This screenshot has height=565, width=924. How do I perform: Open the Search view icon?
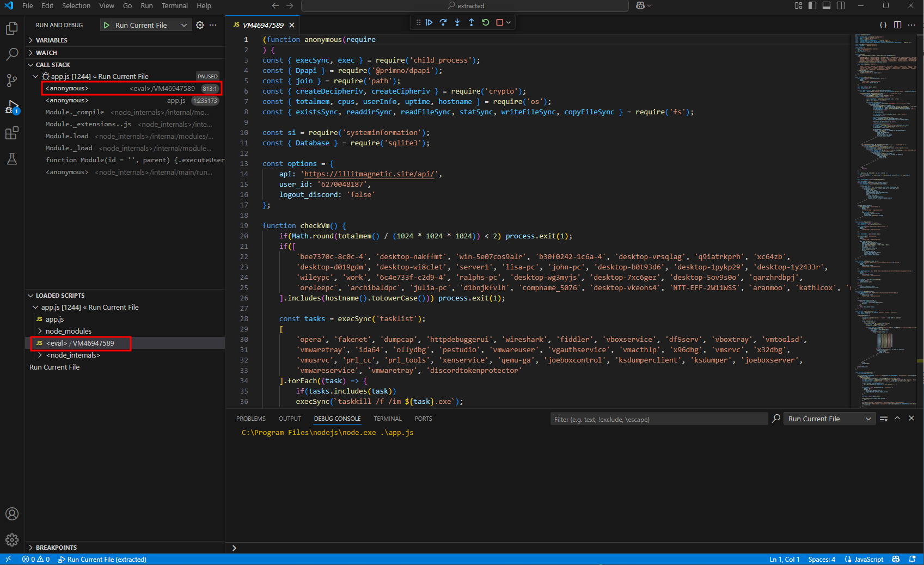click(12, 54)
